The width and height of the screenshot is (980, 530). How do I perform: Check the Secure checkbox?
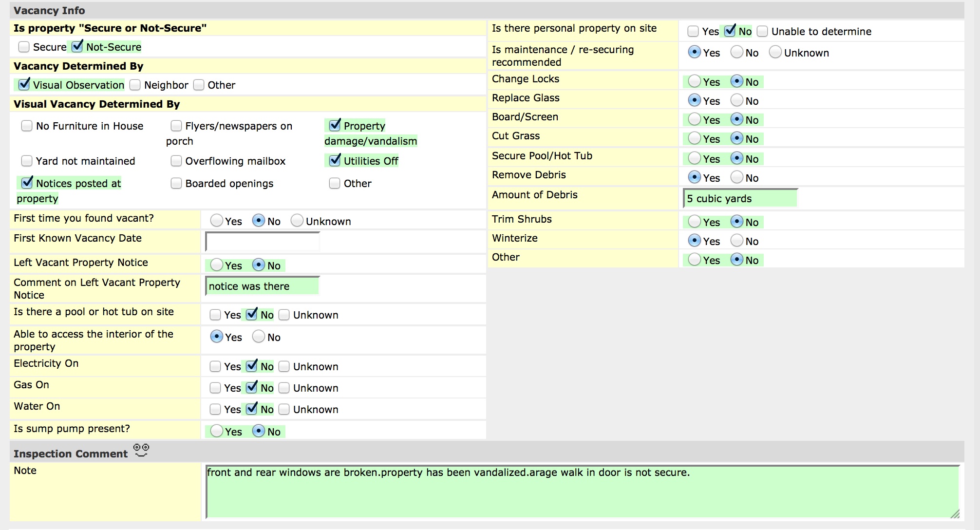pos(24,47)
